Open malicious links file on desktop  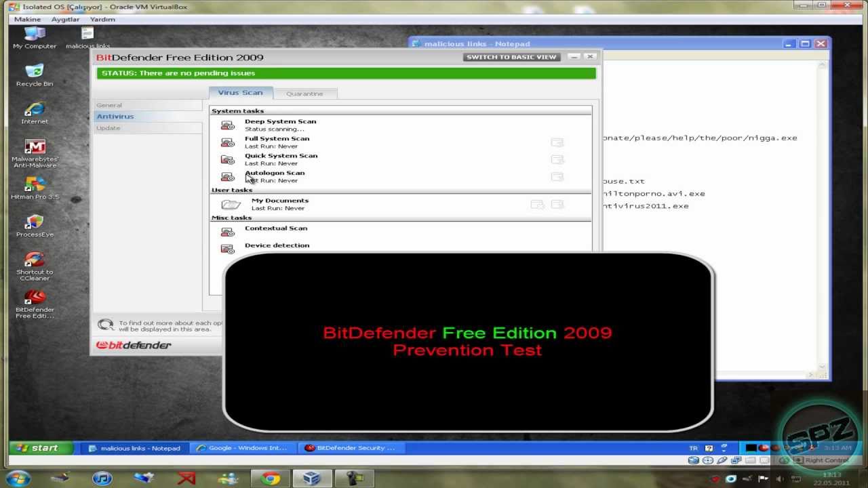tap(87, 37)
